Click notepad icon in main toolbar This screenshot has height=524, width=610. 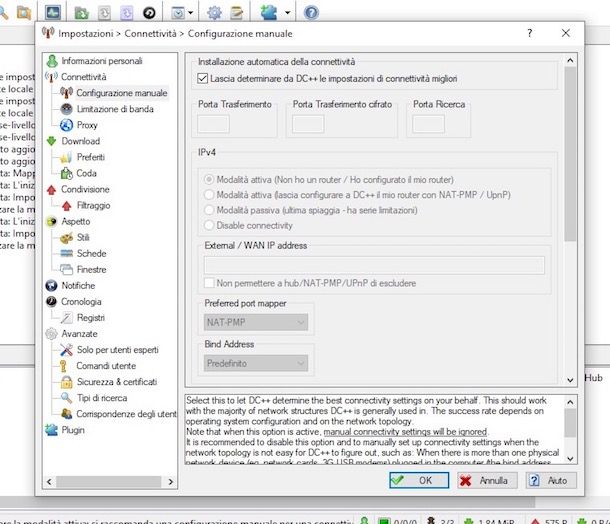tap(236, 13)
